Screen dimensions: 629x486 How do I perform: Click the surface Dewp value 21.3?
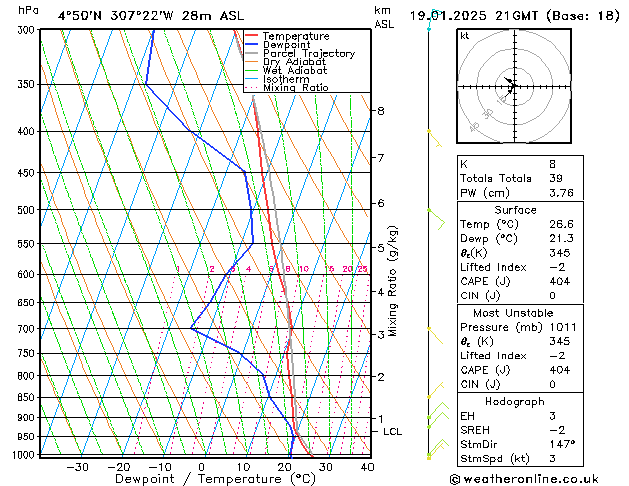[x=561, y=239]
